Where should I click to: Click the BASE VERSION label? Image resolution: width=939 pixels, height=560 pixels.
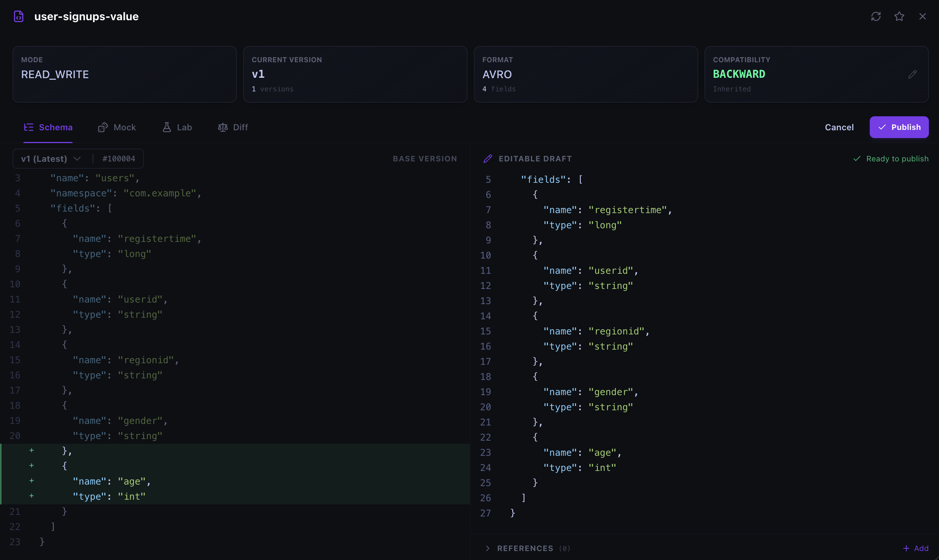pyautogui.click(x=425, y=159)
